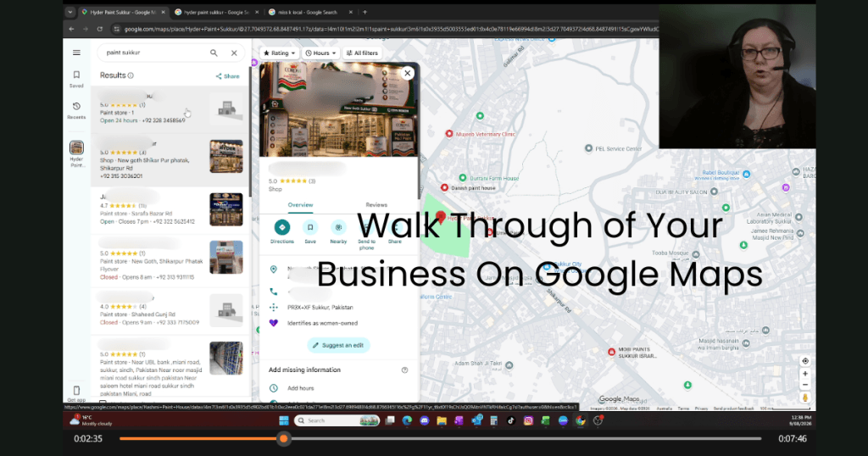
Task: Open the Hyder Paint recent shortcut in sidebar
Action: [76, 154]
